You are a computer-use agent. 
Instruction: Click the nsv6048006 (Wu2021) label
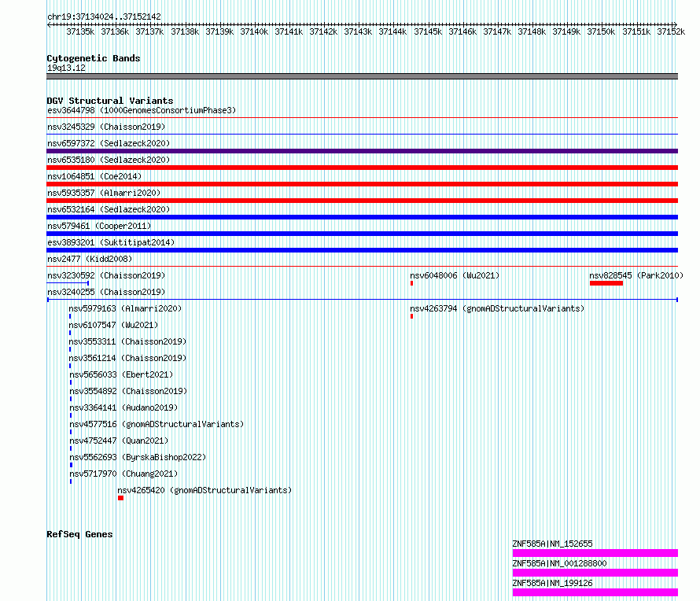pyautogui.click(x=455, y=275)
